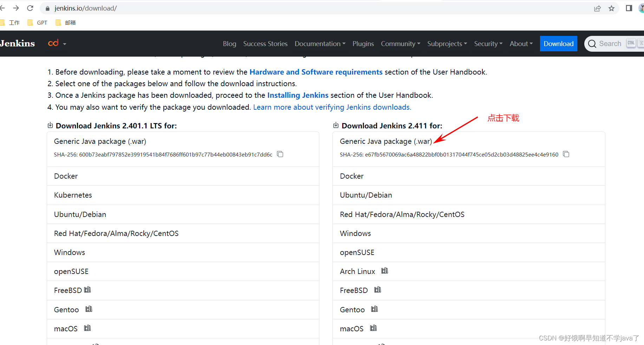This screenshot has width=644, height=345.
Task: Open the 邮箱 bookmark folder
Action: pos(66,23)
